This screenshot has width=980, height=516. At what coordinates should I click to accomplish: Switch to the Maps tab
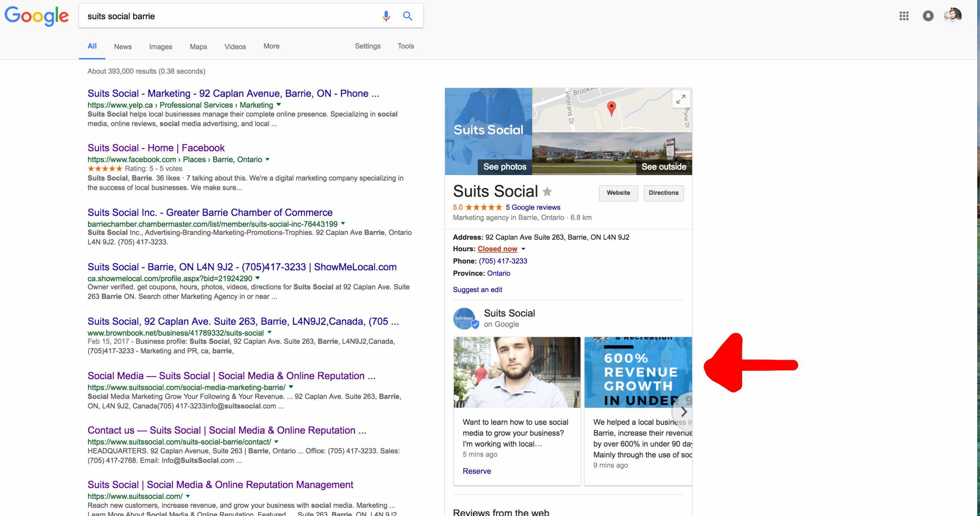pyautogui.click(x=198, y=47)
